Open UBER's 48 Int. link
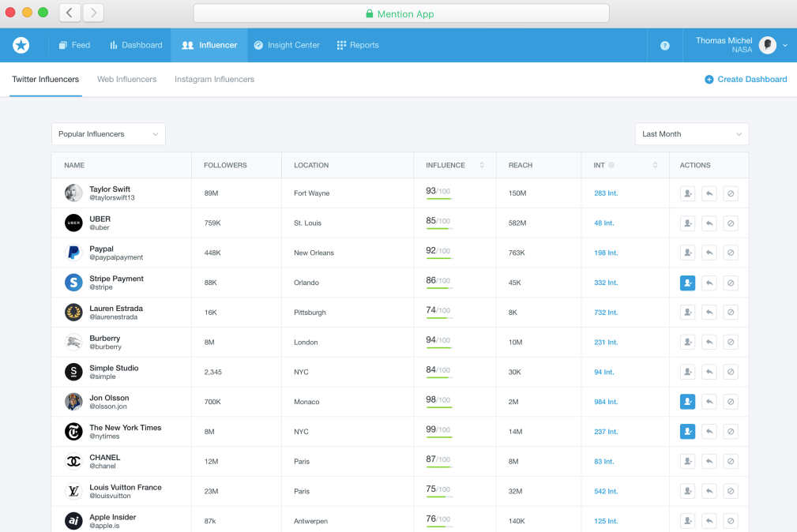The image size is (797, 532). pyautogui.click(x=603, y=223)
